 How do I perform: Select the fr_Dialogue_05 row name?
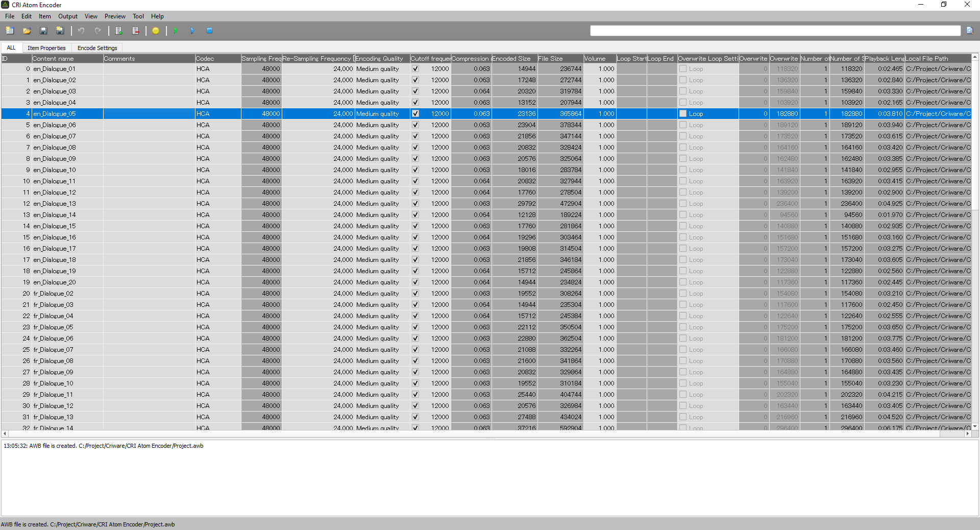click(53, 327)
